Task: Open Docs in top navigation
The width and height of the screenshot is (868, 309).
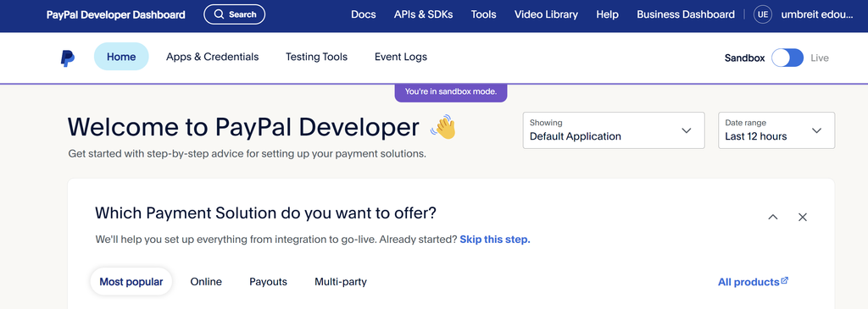Action: coord(364,15)
